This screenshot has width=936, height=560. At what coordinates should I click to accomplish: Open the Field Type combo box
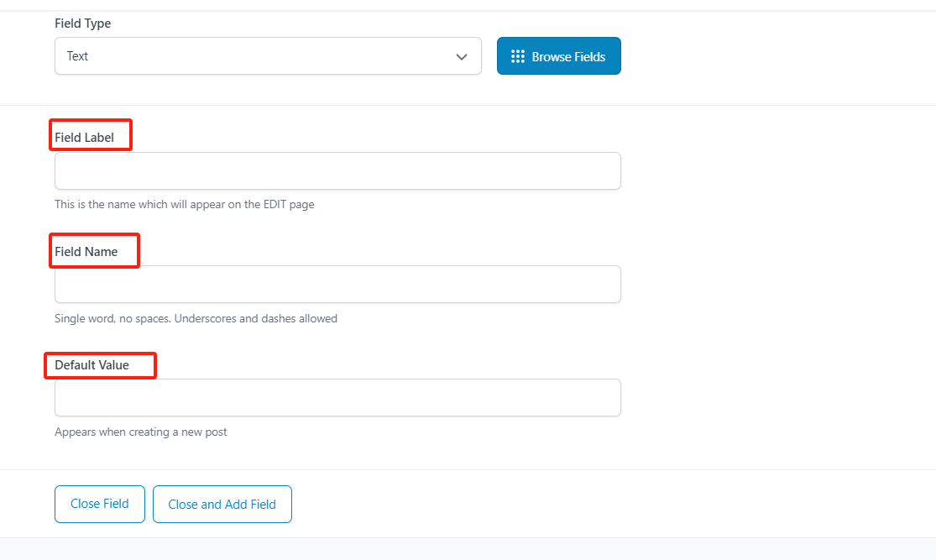pyautogui.click(x=267, y=56)
